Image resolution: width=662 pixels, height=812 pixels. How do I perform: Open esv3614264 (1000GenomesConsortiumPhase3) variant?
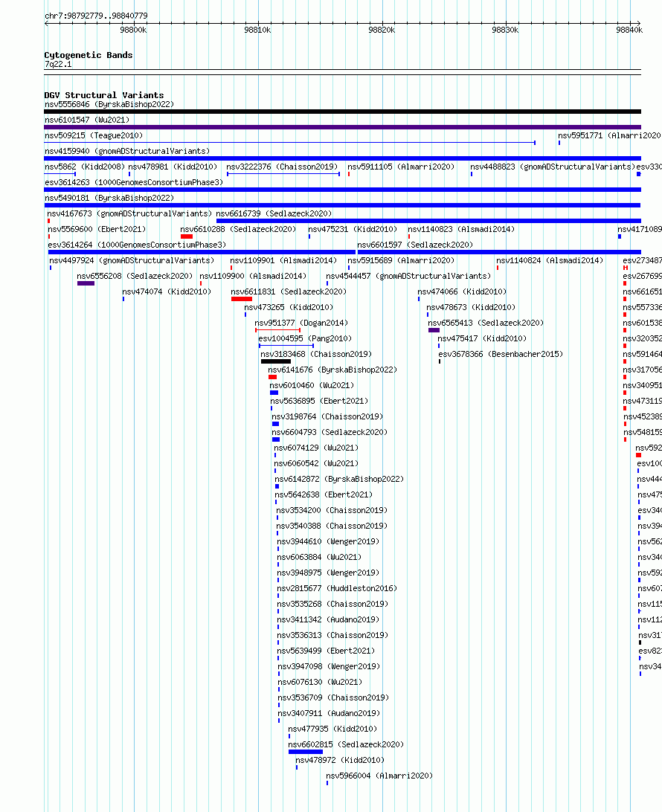(x=137, y=245)
